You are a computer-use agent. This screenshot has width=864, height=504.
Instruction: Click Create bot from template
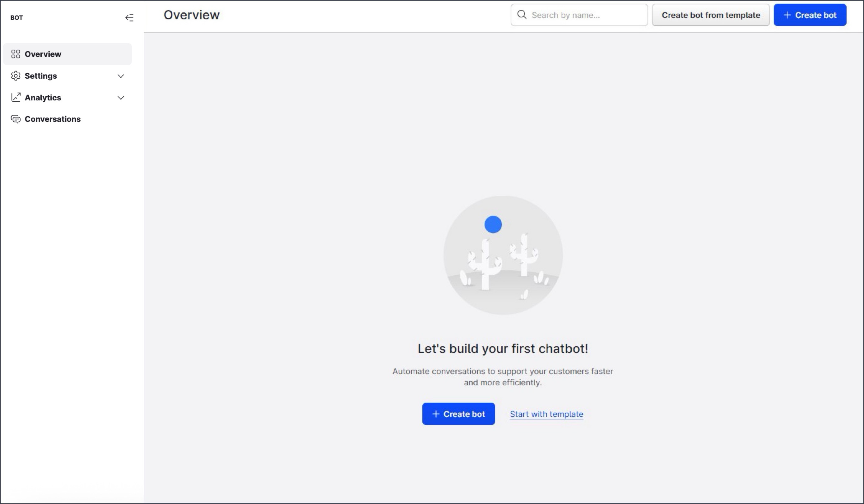pyautogui.click(x=710, y=15)
